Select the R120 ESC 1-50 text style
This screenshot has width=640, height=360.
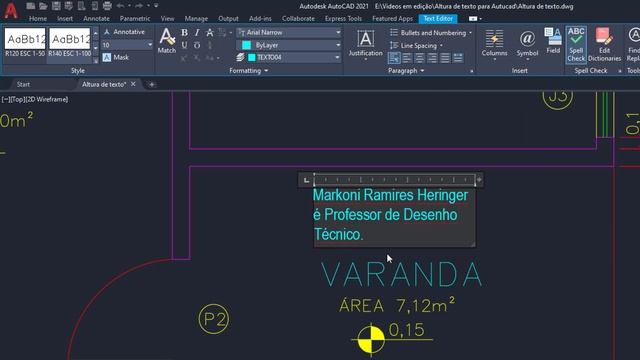tap(25, 43)
